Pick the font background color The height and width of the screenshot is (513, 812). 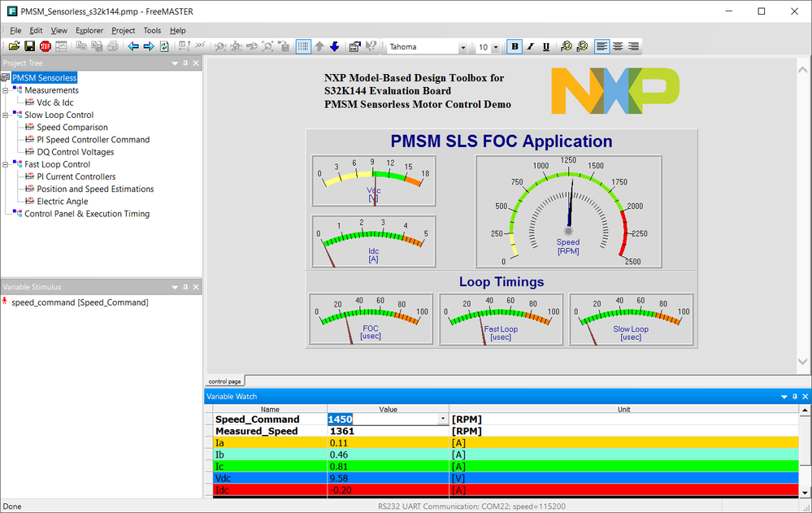(582, 46)
